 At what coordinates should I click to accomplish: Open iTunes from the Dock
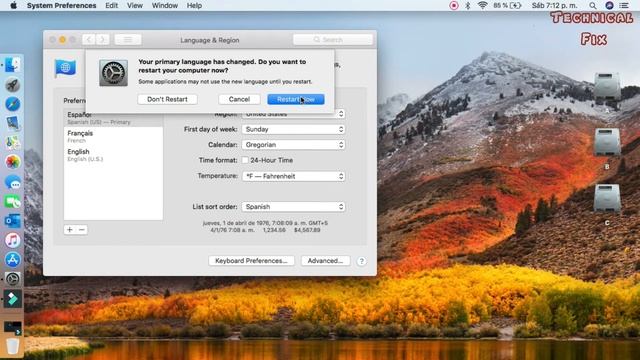pos(13,240)
